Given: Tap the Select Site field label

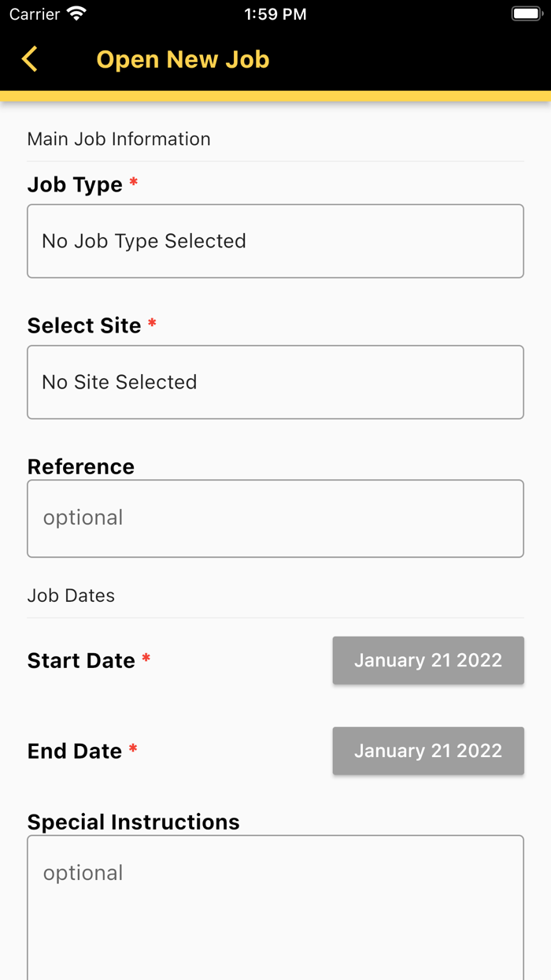Looking at the screenshot, I should [x=84, y=325].
